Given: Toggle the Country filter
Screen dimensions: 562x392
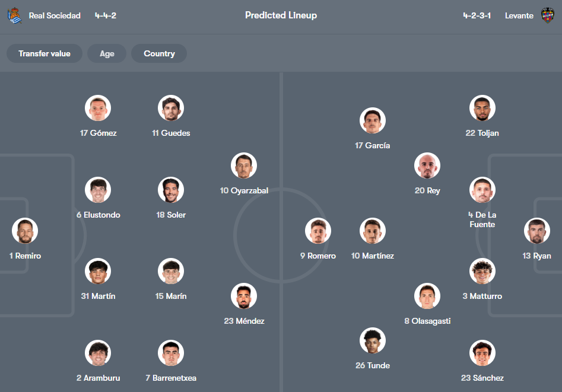Looking at the screenshot, I should pyautogui.click(x=158, y=53).
